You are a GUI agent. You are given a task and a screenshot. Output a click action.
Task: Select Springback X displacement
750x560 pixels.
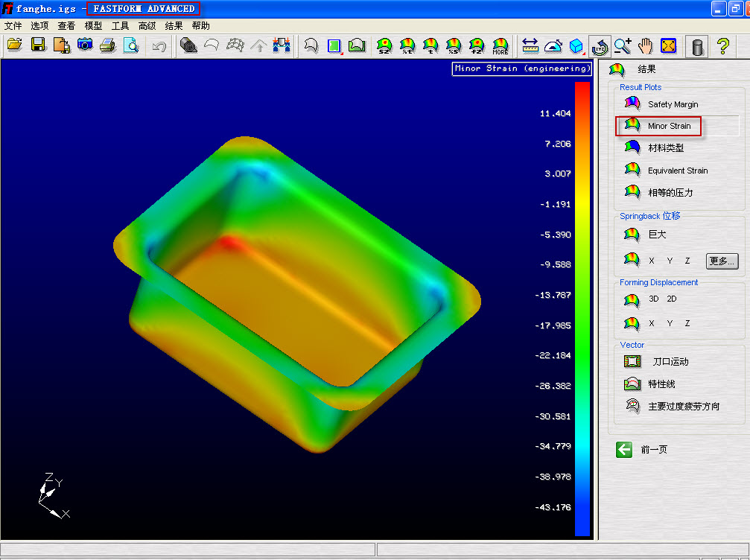tap(652, 261)
